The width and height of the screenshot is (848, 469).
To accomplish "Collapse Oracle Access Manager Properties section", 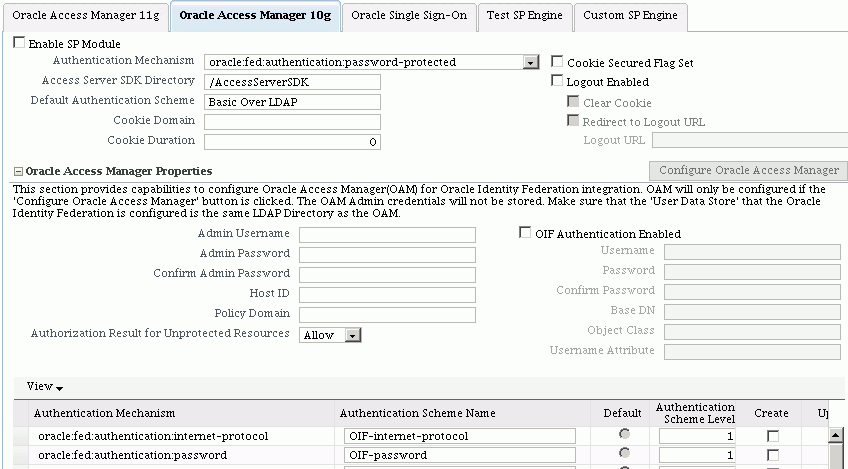I will [x=18, y=171].
